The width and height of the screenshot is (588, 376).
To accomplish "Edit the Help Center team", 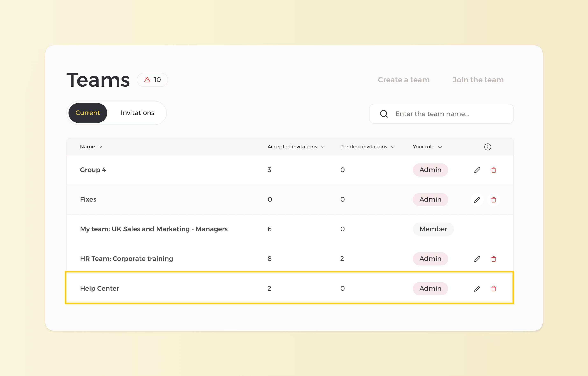I will 477,289.
